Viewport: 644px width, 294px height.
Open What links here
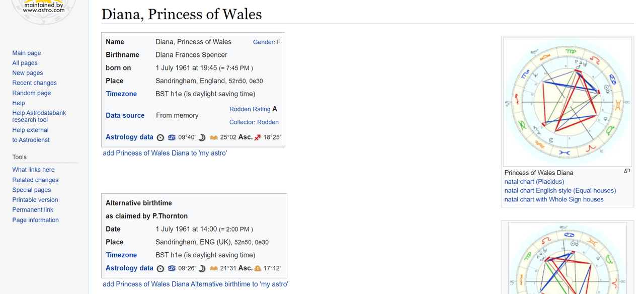click(33, 170)
